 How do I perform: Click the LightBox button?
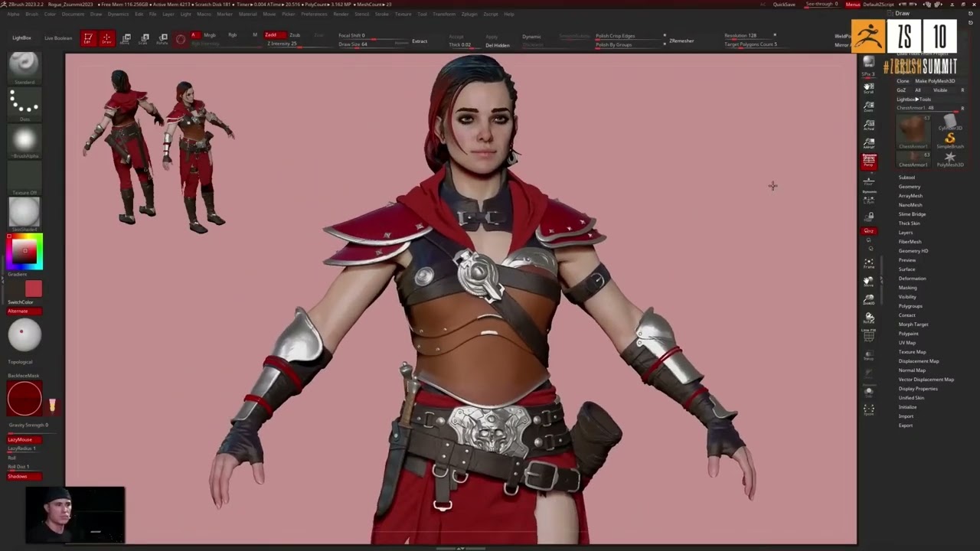pos(21,37)
